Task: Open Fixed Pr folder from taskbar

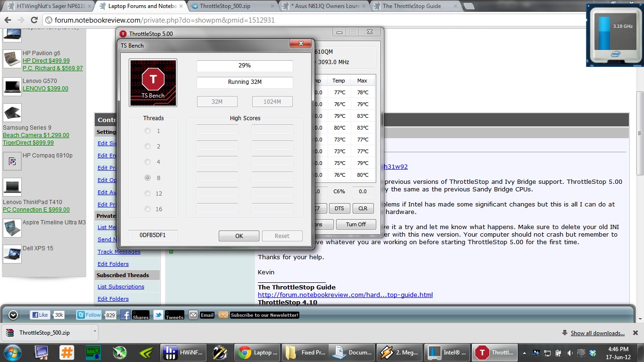Action: click(305, 352)
